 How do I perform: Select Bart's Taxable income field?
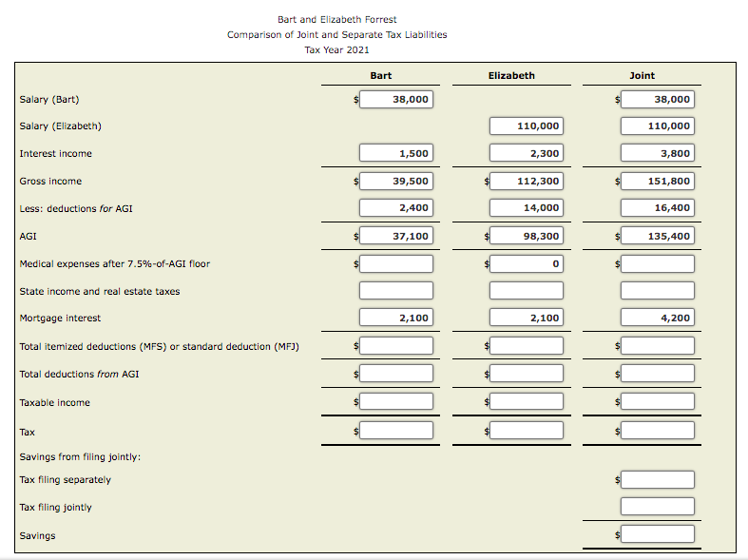pyautogui.click(x=396, y=401)
